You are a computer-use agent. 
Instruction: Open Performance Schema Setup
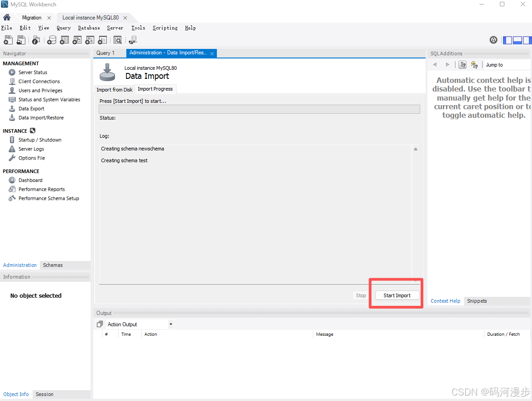point(48,198)
